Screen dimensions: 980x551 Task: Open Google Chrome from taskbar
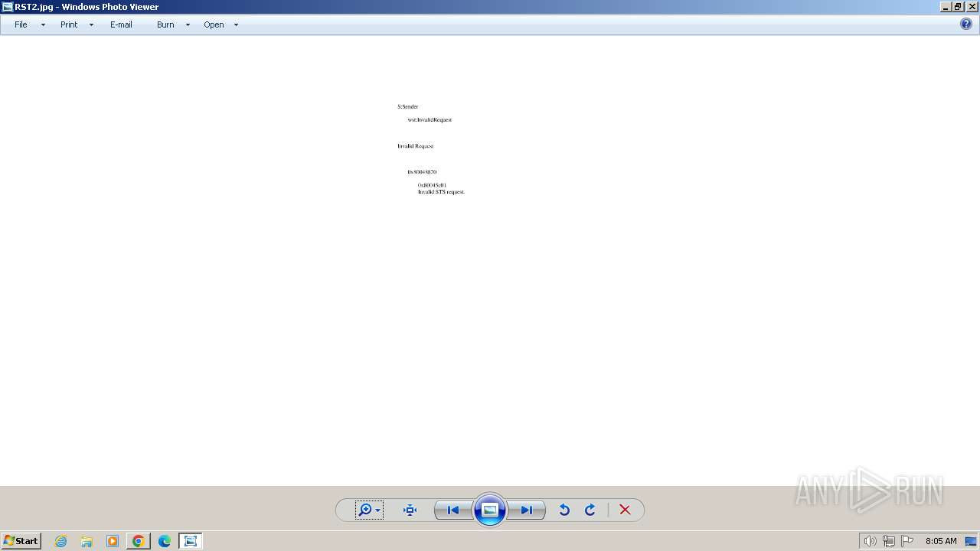coord(139,541)
